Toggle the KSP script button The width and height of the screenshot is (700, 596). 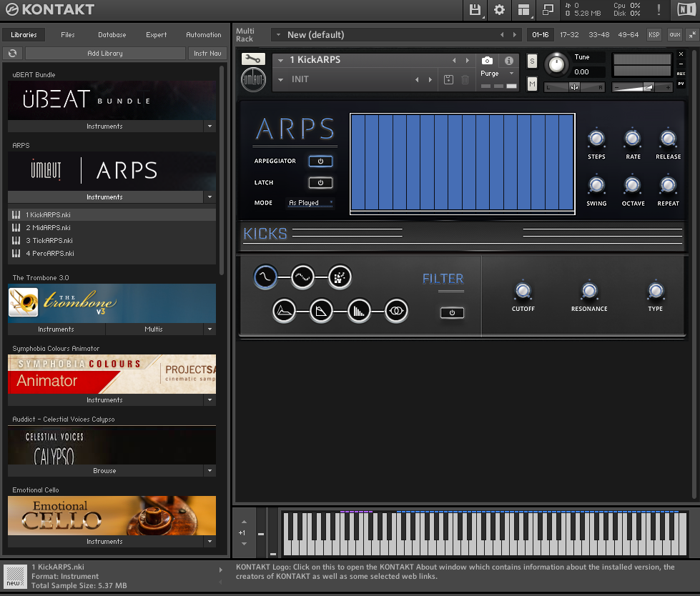tap(654, 34)
